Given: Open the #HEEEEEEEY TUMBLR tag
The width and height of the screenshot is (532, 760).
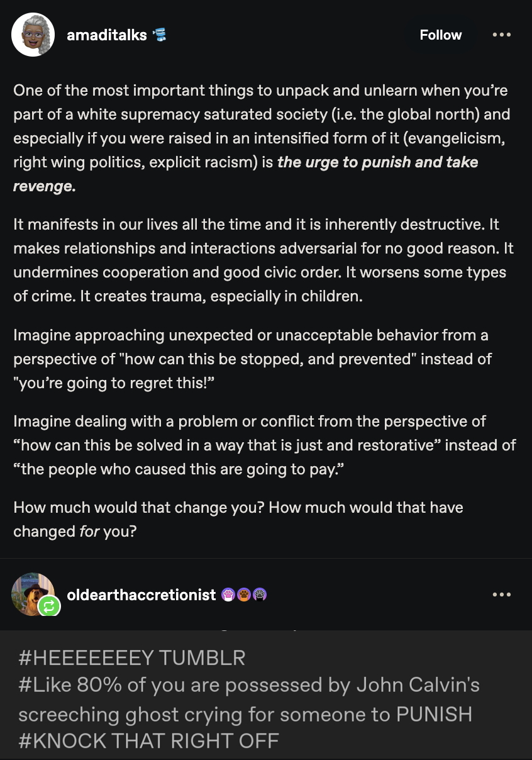Looking at the screenshot, I should (132, 658).
